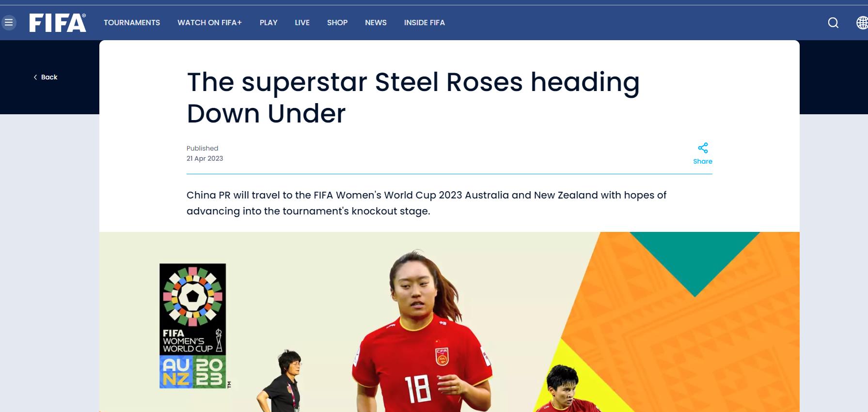Click the FIFA logo
The width and height of the screenshot is (868, 412).
coord(58,23)
